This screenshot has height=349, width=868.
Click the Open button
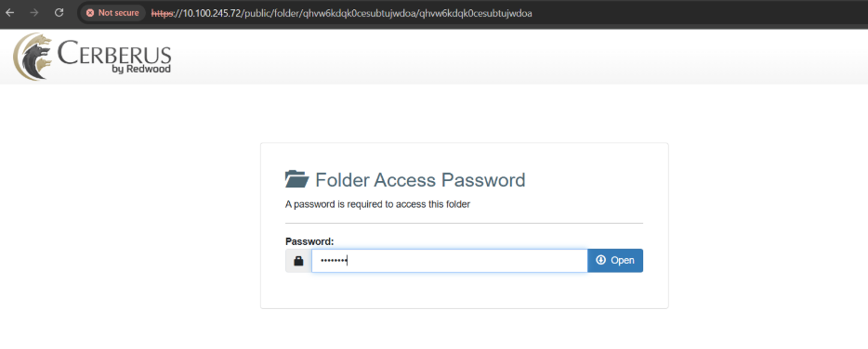[615, 261]
